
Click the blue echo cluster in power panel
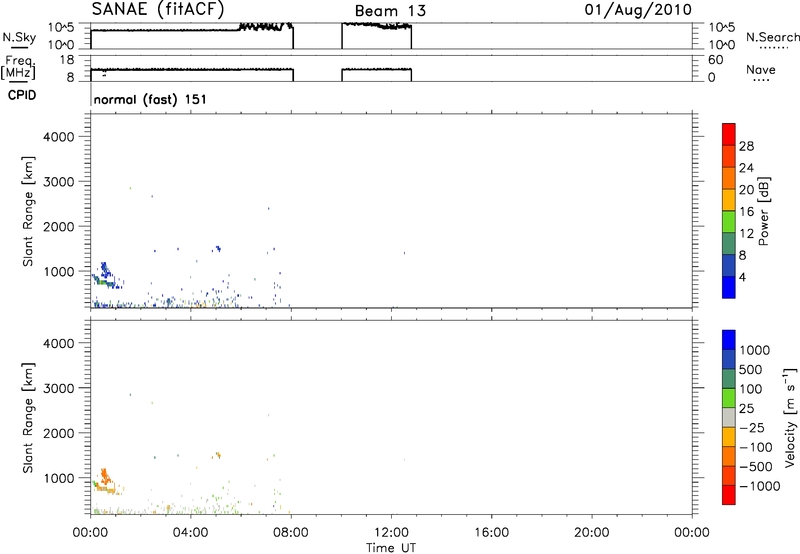coord(105,268)
